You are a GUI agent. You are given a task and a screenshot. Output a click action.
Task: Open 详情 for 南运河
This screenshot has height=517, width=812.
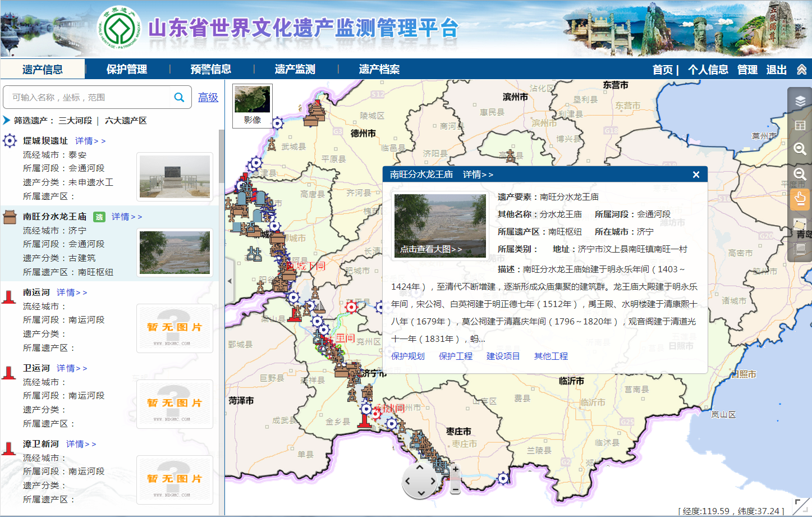coord(72,292)
